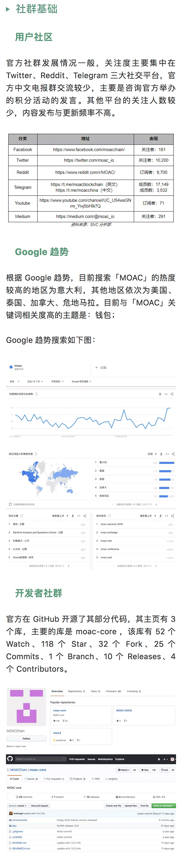Open the Followers 62 profile tab
Image resolution: width=182 pixels, height=868 pixels.
click(x=113, y=691)
